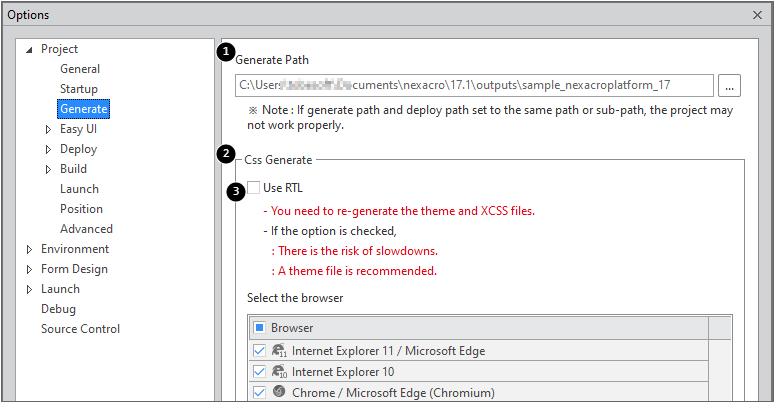Screen dimensions: 774x402
Task: Uncheck Chrome / Microsoft Edge (Chromium) checkbox
Action: point(259,392)
